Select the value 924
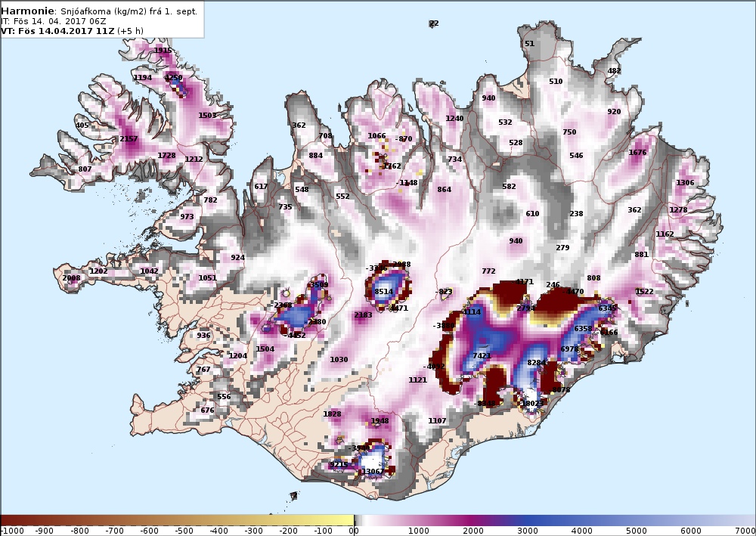 [x=237, y=257]
